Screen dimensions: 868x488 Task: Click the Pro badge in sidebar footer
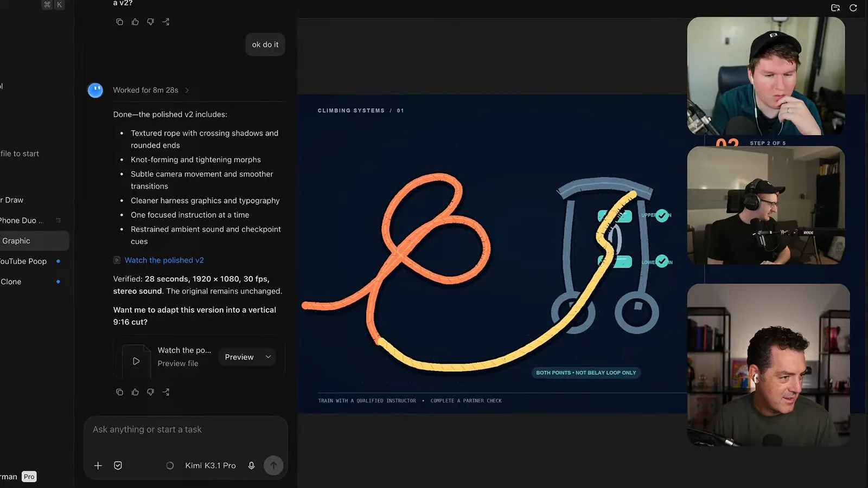29,477
